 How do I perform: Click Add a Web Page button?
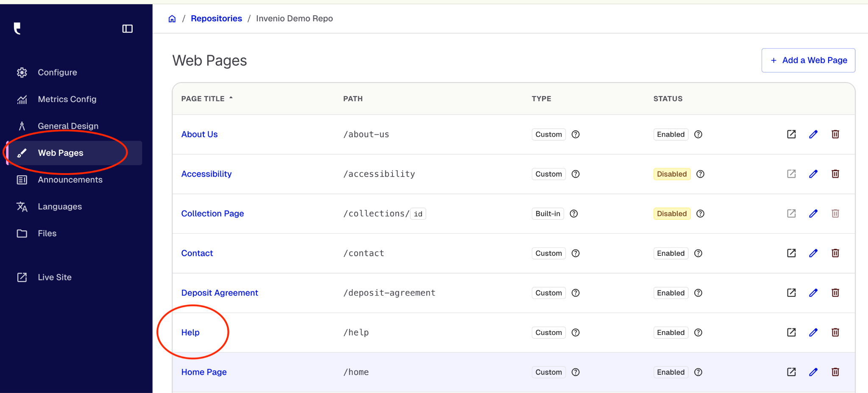click(808, 60)
